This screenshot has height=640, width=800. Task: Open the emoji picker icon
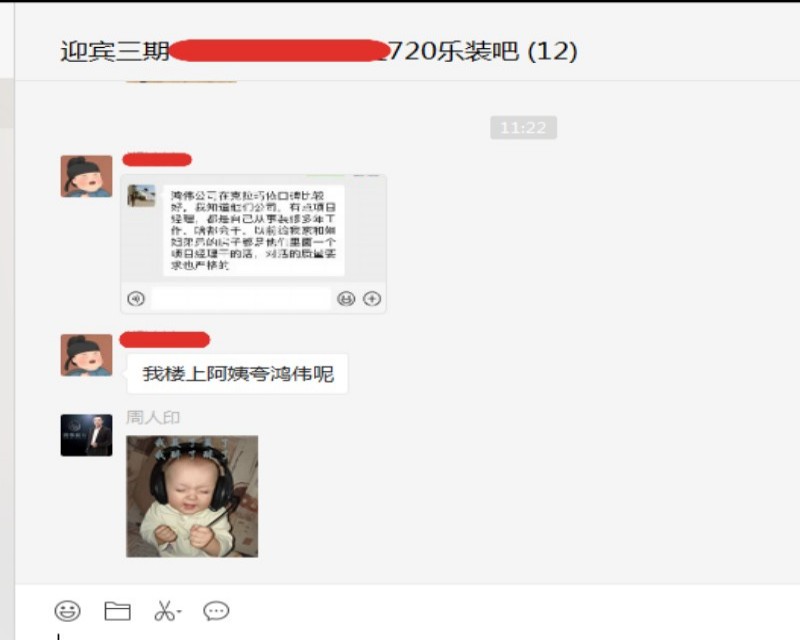(x=67, y=611)
